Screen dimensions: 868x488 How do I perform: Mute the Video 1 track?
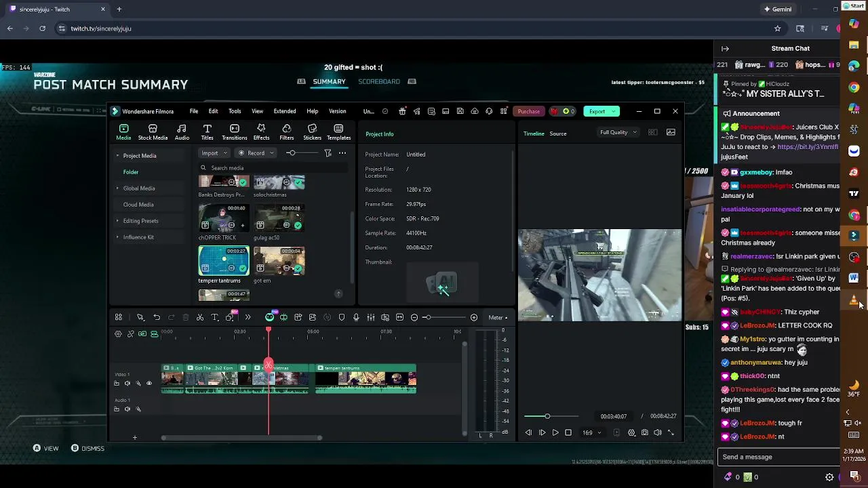[127, 384]
